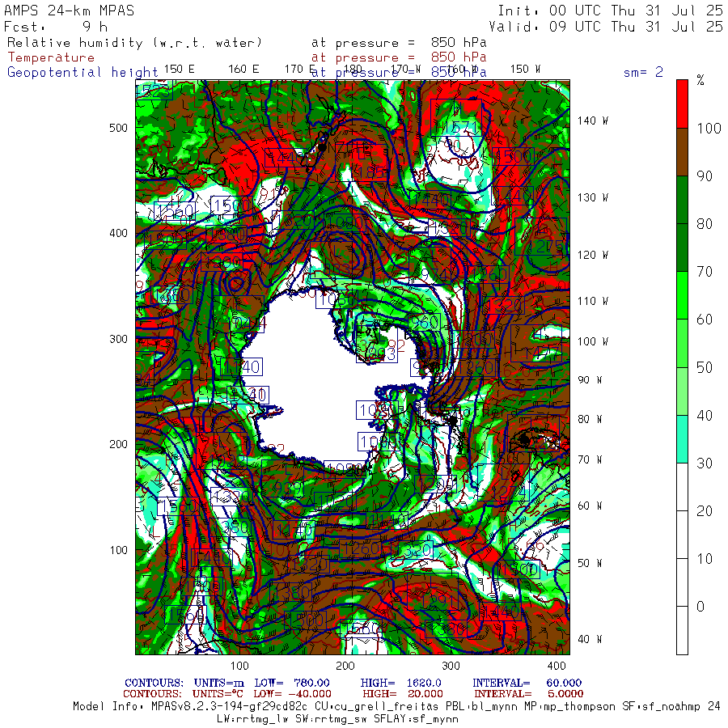Click the '40 W' longitude label
Image resolution: width=728 pixels, height=728 pixels.
(590, 639)
